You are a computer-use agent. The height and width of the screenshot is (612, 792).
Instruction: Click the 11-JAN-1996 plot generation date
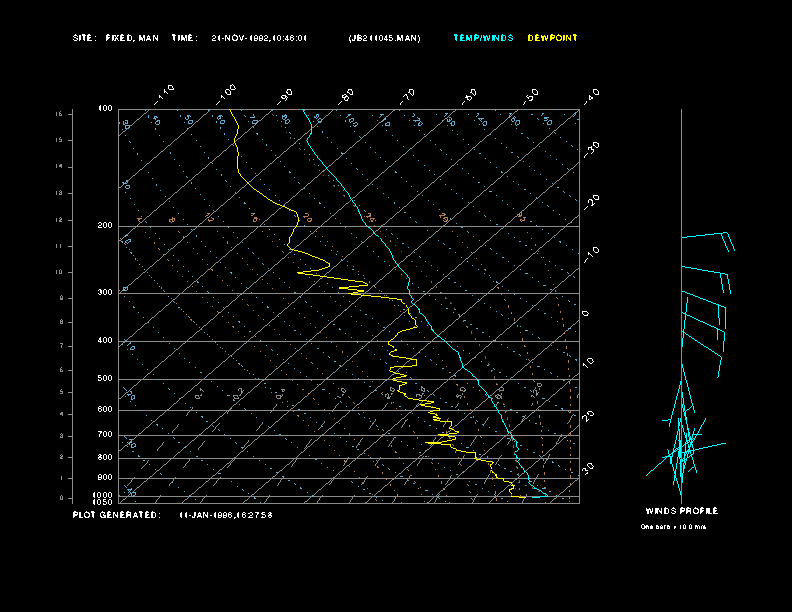pyautogui.click(x=226, y=514)
